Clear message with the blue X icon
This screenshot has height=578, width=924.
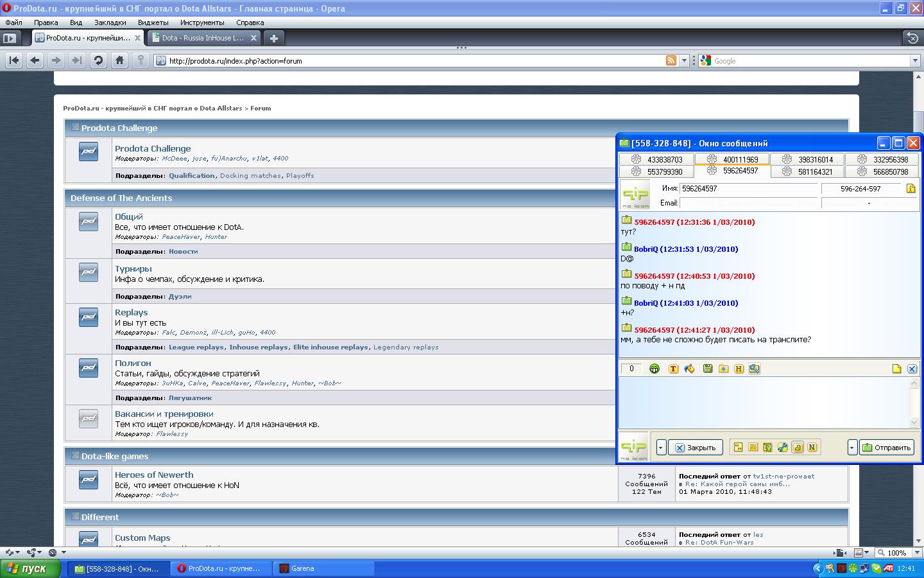(x=912, y=369)
